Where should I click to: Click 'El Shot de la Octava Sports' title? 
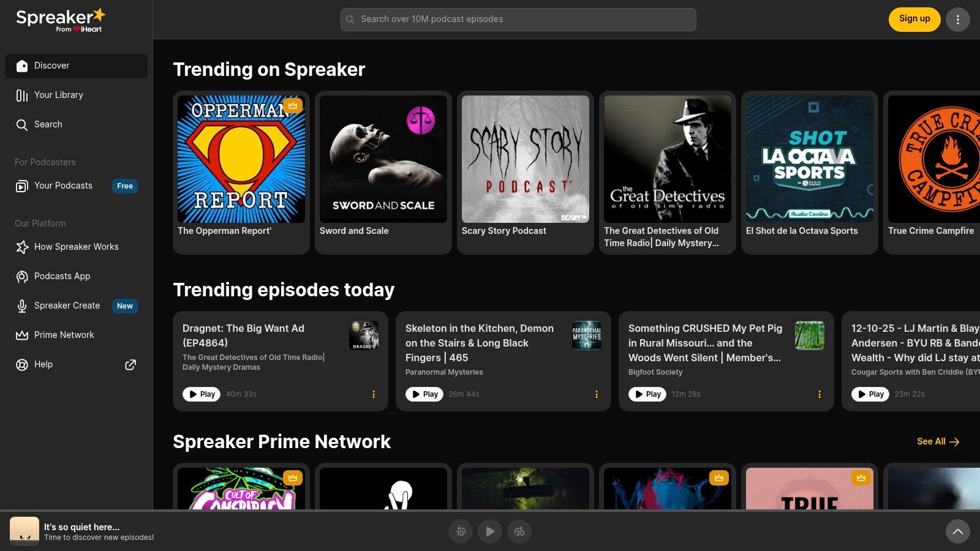[x=802, y=231]
